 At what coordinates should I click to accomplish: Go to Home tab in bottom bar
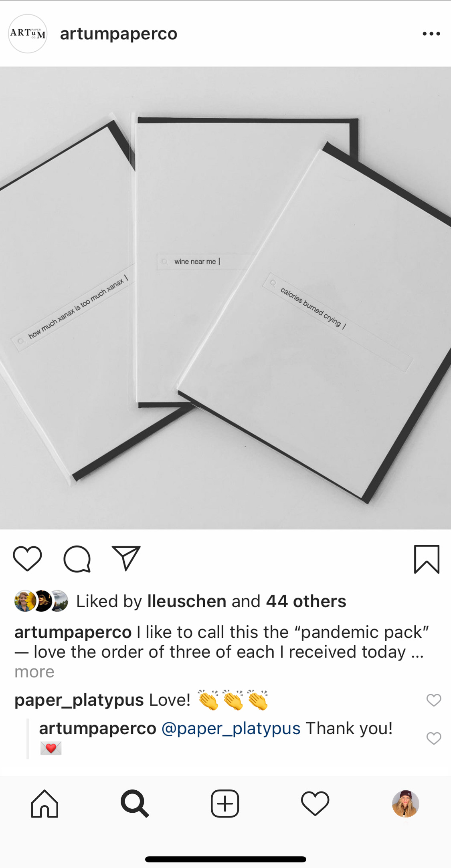coord(44,804)
